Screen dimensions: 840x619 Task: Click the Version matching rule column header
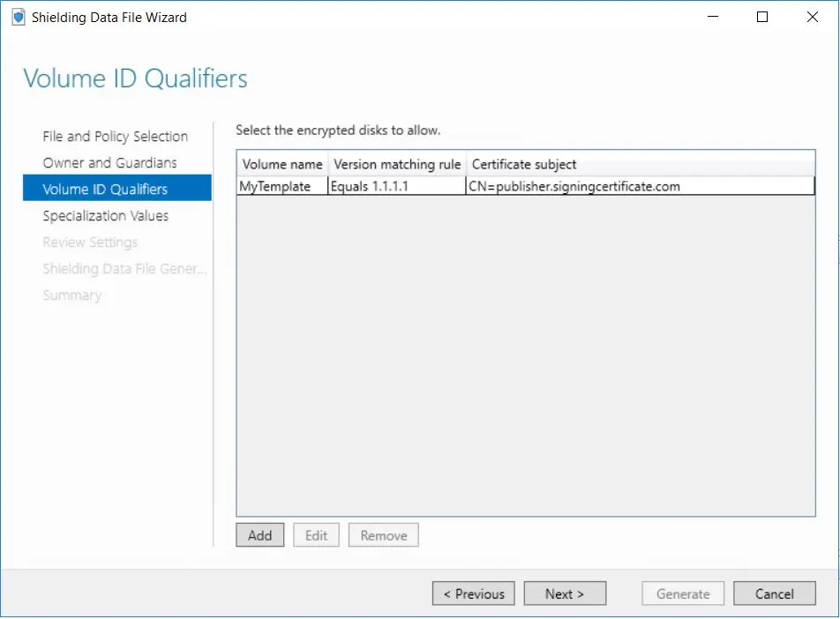pos(397,164)
